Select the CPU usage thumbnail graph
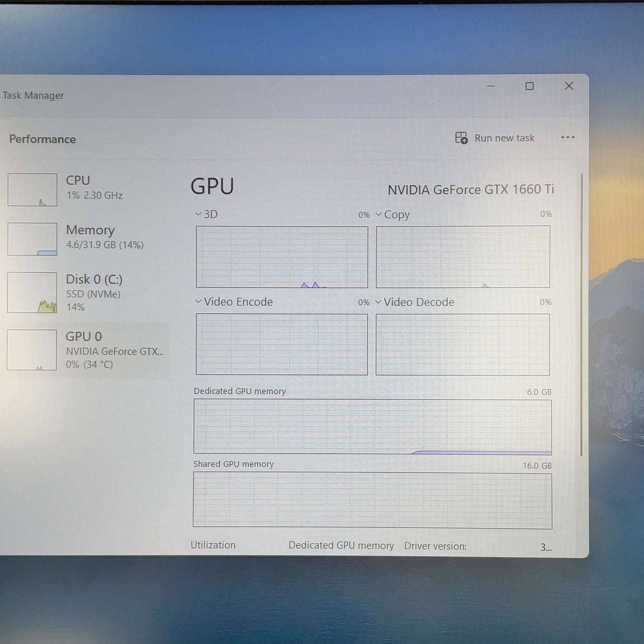Image resolution: width=644 pixels, height=644 pixels. (x=32, y=189)
